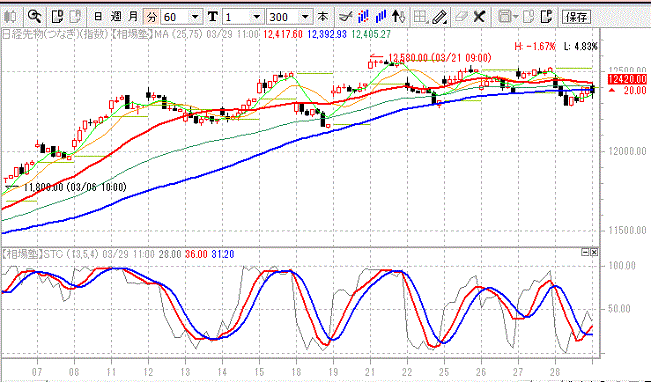This screenshot has height=382, width=651.
Task: Click the copy-chart-settings icon next to the magnifier
Action: coord(57,17)
